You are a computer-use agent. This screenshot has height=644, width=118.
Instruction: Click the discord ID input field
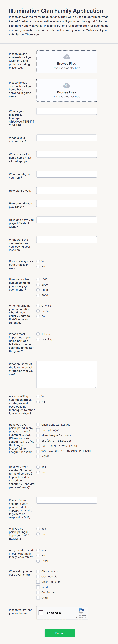tap(66, 111)
